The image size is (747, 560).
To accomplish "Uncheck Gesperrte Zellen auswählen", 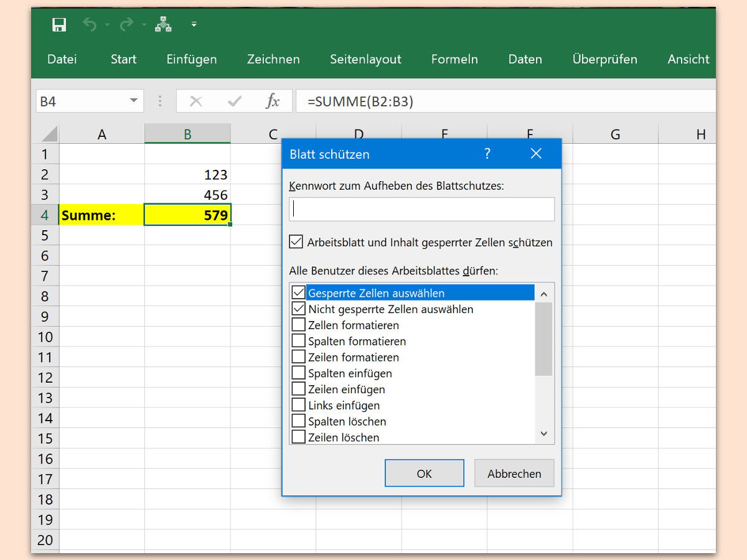I will pyautogui.click(x=298, y=292).
